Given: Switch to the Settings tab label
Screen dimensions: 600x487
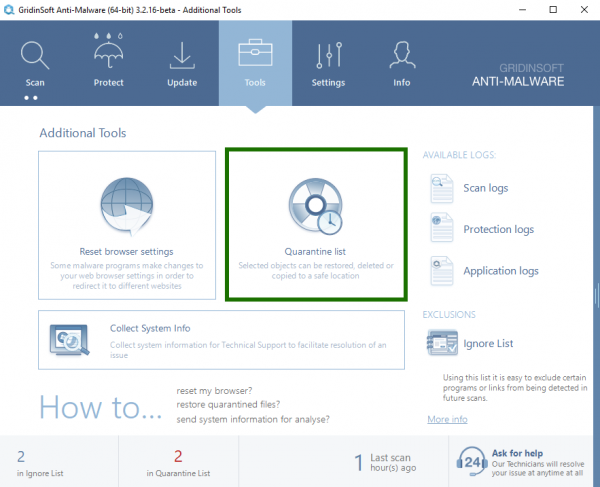Looking at the screenshot, I should pyautogui.click(x=328, y=83).
